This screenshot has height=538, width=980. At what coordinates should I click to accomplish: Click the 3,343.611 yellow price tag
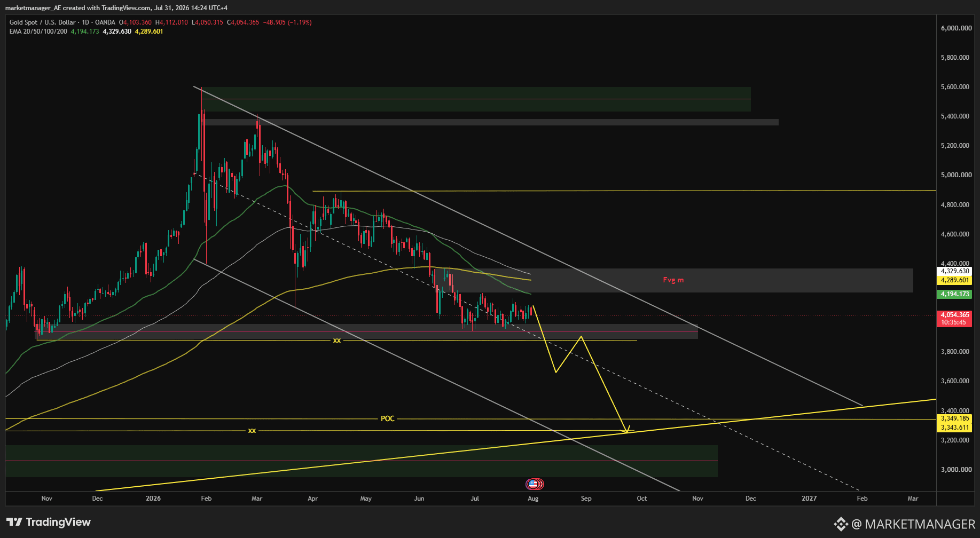955,428
